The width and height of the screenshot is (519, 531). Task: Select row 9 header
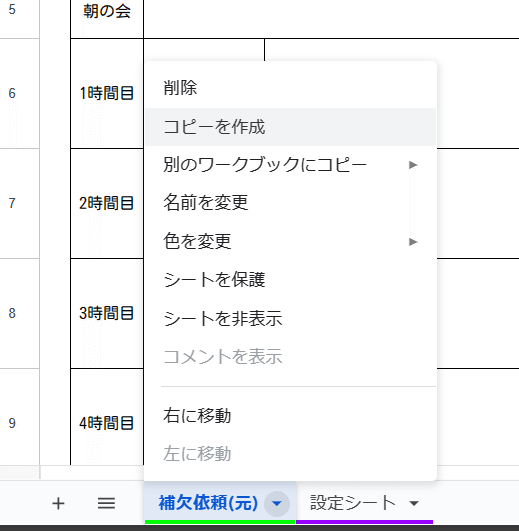tap(20, 417)
